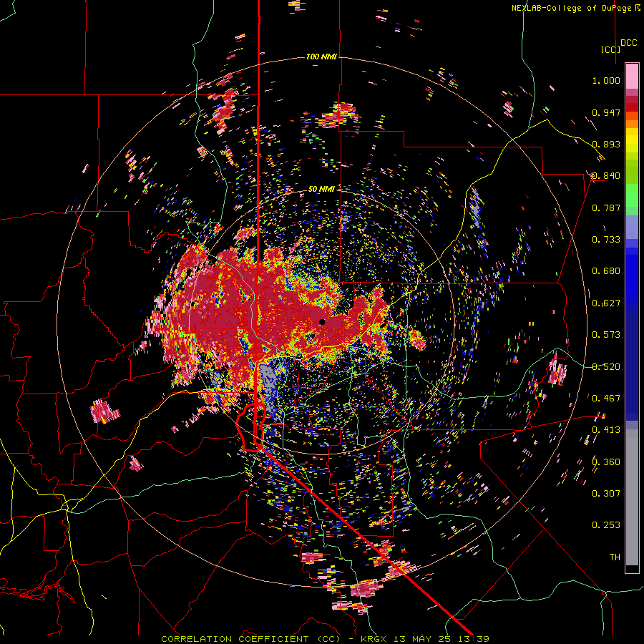Click the 0.307 color scale value
The width and height of the screenshot is (644, 644).
pos(606,494)
